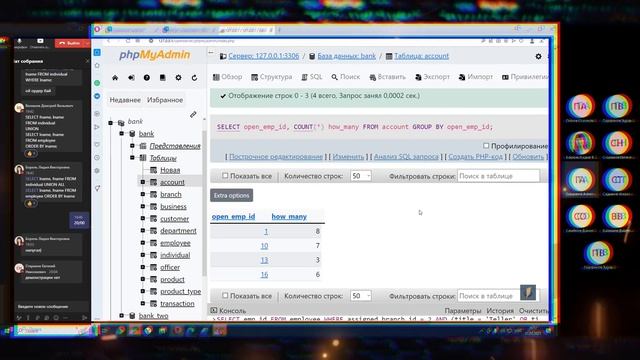
Task: Click the link chain icon above tree
Action: (x=193, y=115)
